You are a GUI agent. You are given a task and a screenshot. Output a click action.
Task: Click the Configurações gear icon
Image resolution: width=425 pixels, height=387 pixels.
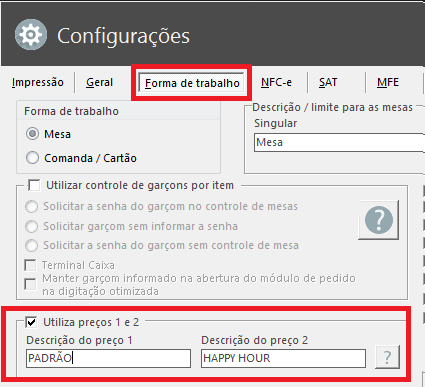point(31,35)
